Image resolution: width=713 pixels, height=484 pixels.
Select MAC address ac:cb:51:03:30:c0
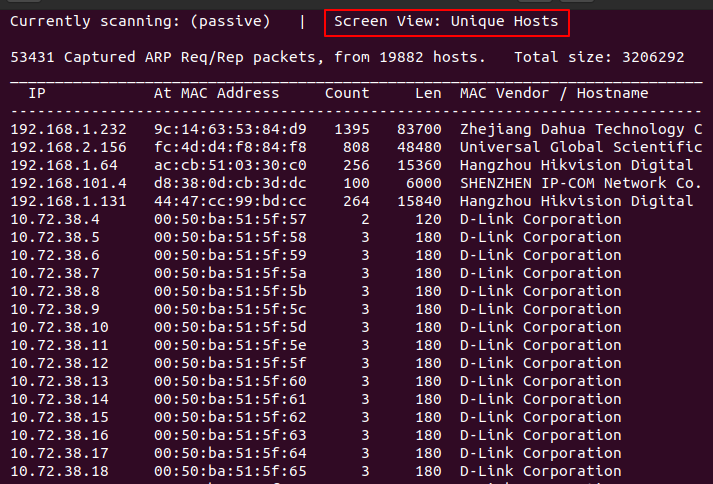230,165
